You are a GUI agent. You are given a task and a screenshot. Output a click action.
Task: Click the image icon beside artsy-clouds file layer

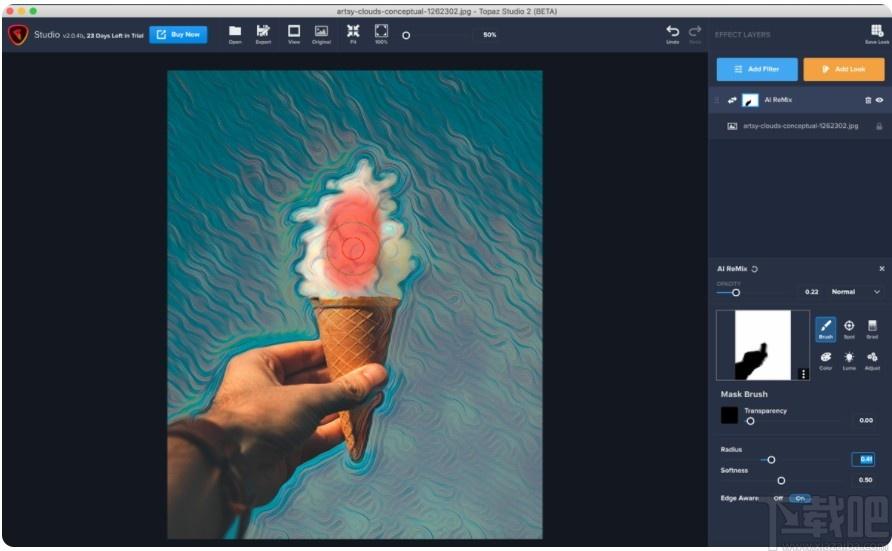[732, 126]
